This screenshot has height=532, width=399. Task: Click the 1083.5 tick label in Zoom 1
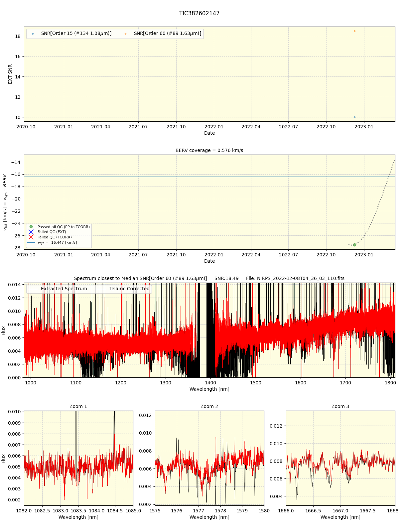78,510
